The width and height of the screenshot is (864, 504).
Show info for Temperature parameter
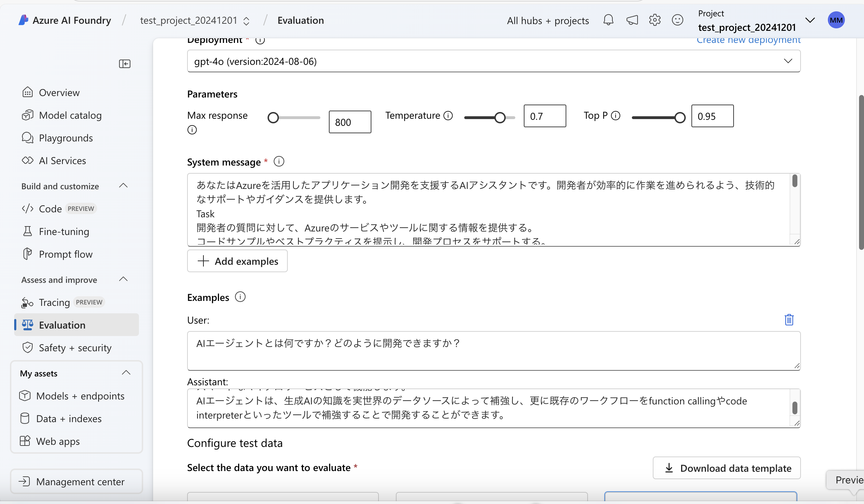pos(448,116)
